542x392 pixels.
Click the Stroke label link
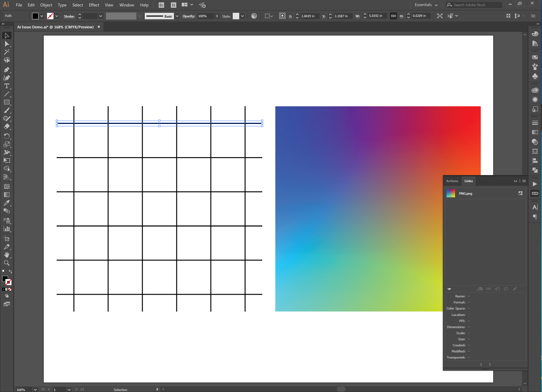(69, 16)
